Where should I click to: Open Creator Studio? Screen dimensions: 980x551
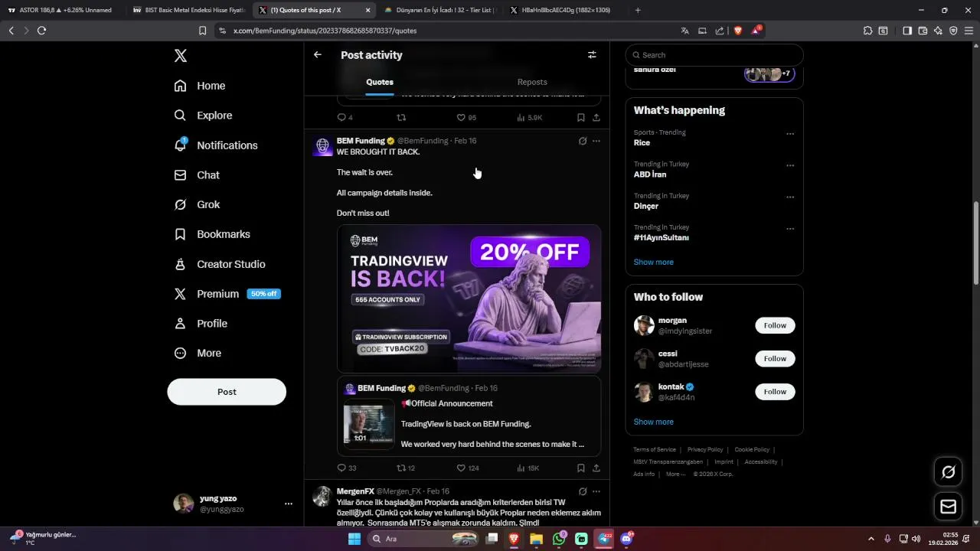click(220, 264)
